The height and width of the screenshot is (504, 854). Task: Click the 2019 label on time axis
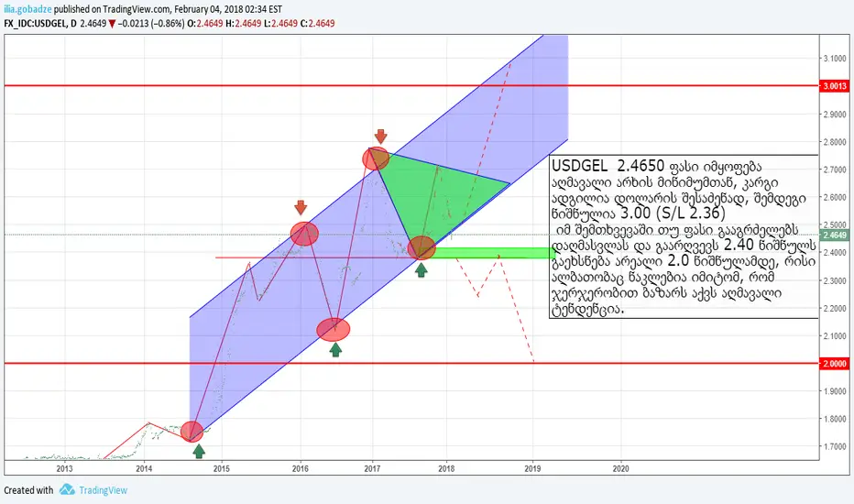coord(532,468)
